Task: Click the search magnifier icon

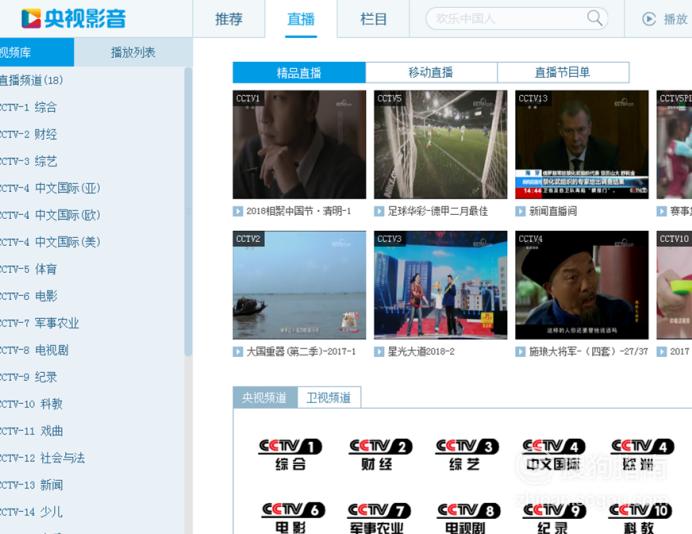Action: tap(594, 18)
